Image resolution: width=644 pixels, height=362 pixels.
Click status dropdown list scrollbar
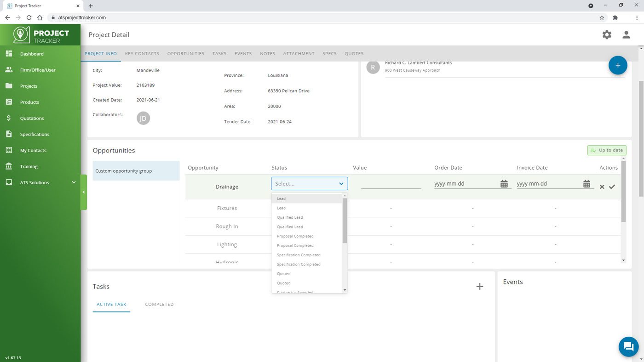tap(345, 221)
